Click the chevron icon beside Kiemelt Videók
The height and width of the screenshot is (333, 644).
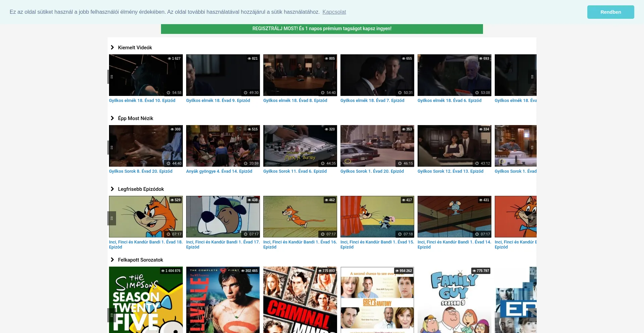tap(112, 48)
